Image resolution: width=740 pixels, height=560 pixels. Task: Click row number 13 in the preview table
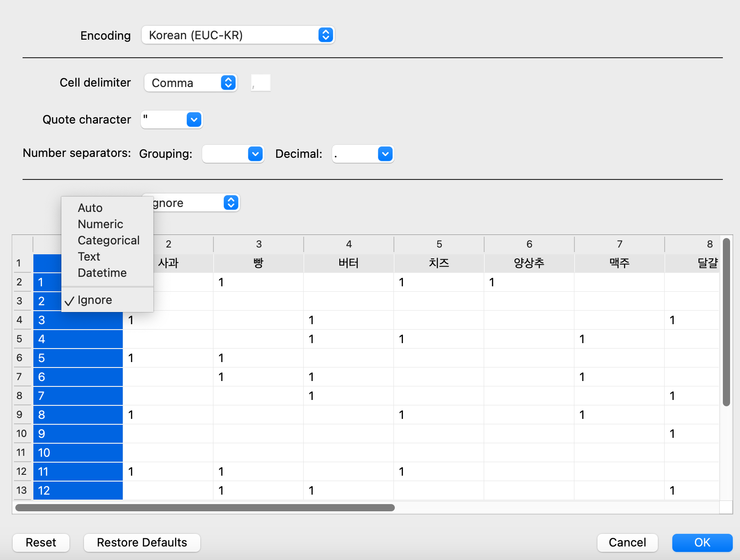(x=22, y=490)
